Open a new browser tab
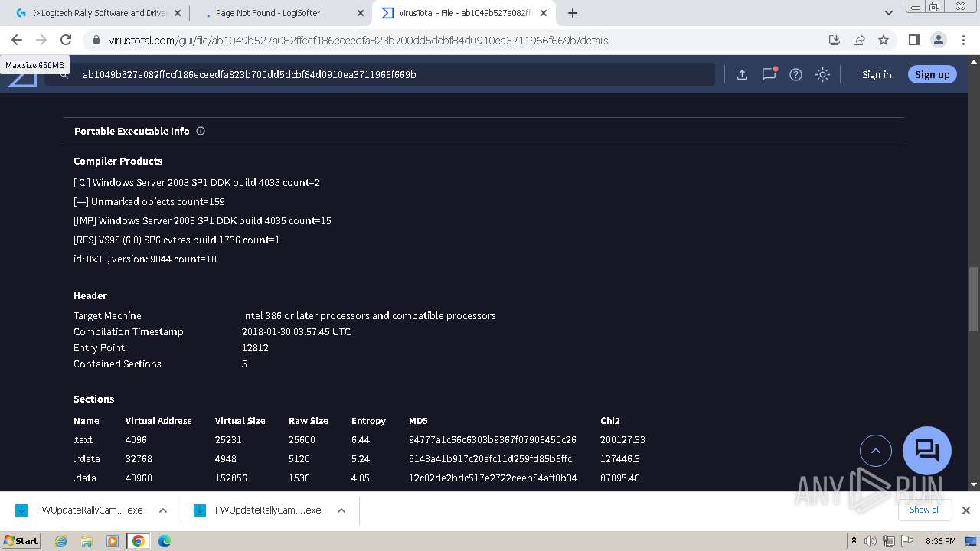 click(573, 13)
